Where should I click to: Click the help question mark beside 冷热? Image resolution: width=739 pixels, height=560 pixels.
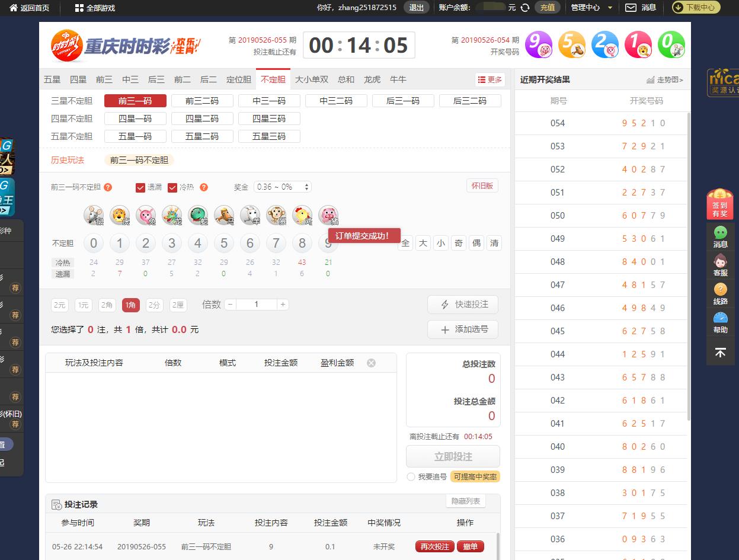click(x=204, y=187)
